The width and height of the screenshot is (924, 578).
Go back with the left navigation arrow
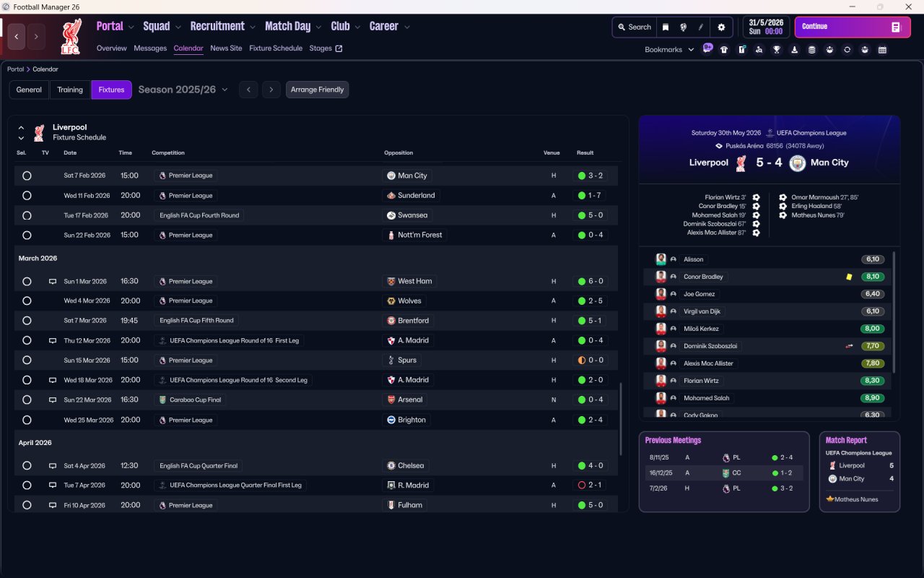point(17,36)
